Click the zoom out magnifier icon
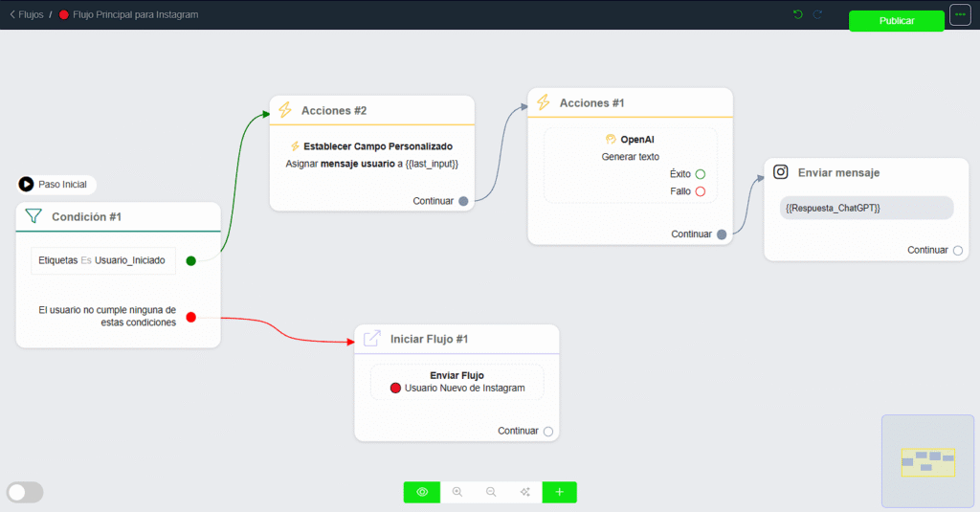The height and width of the screenshot is (512, 980). [x=491, y=492]
